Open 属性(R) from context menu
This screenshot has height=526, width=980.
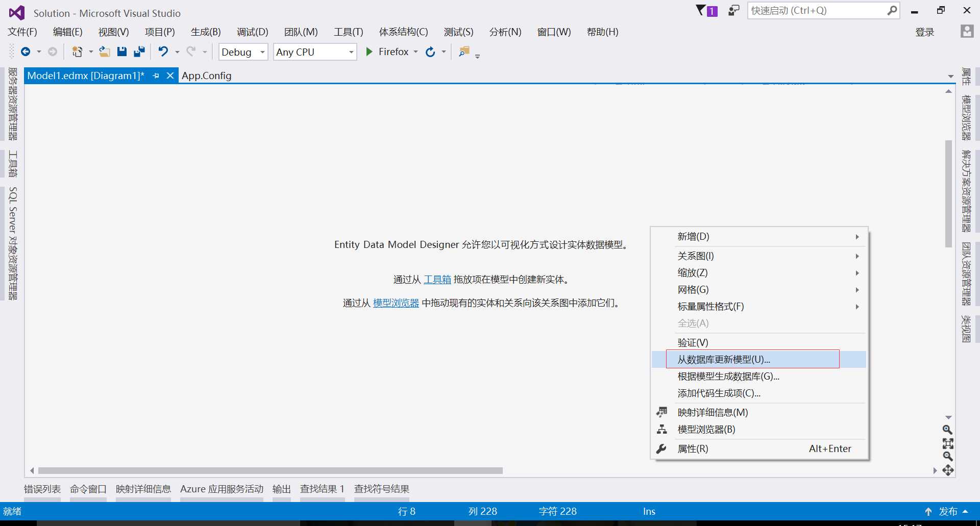click(x=759, y=449)
